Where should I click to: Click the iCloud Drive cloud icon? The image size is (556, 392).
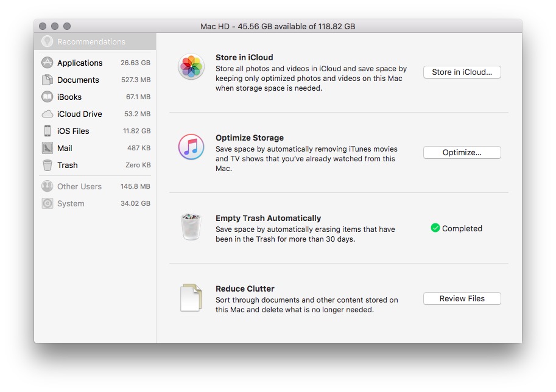47,114
